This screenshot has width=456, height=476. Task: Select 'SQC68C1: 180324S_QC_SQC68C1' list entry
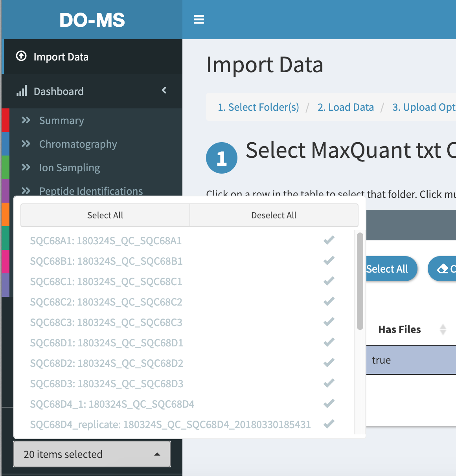pos(106,281)
